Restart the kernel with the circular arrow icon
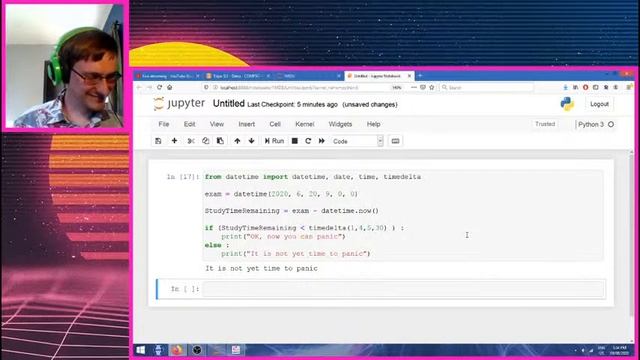 point(308,141)
